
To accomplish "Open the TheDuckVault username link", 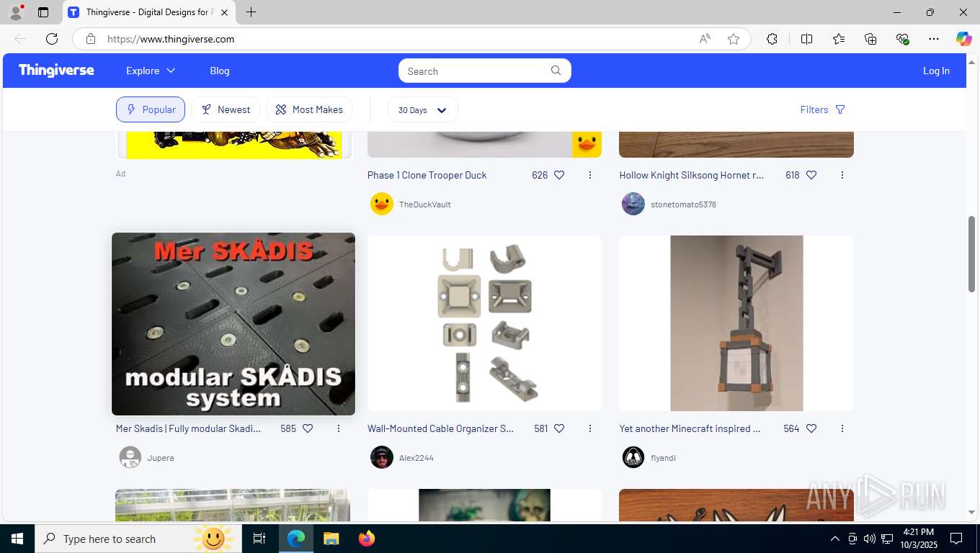I will (x=425, y=204).
